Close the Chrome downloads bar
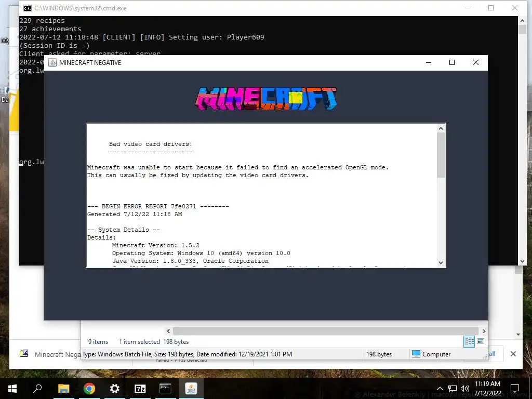 (513, 354)
